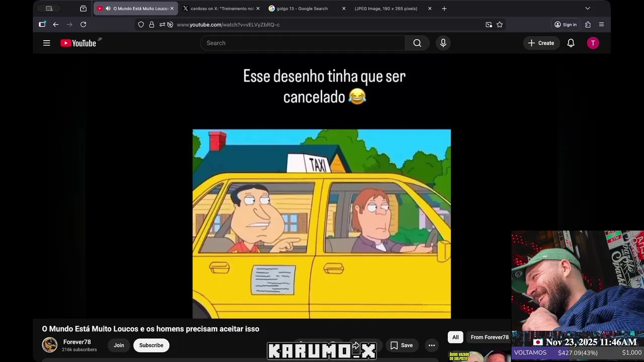
Task: Click the Create button
Action: [541, 43]
